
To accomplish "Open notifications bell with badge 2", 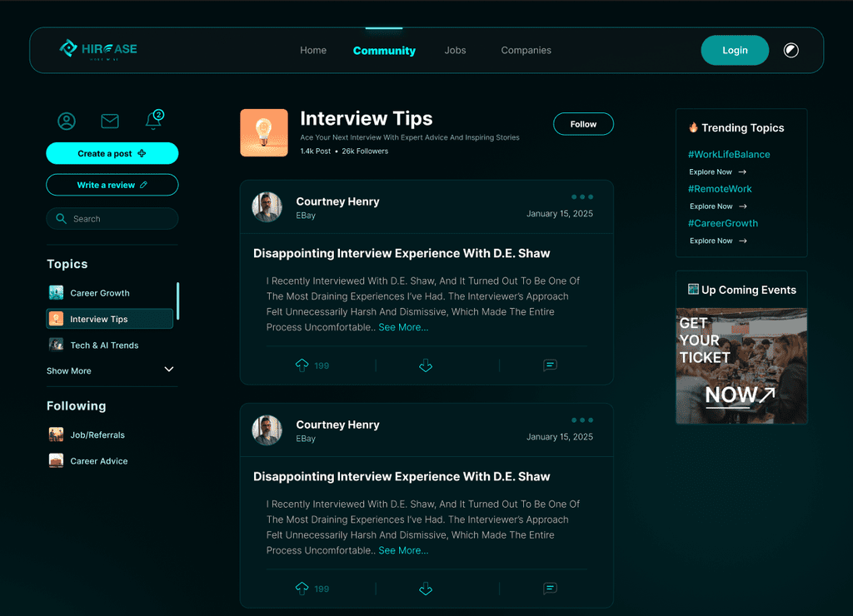I will tap(154, 120).
